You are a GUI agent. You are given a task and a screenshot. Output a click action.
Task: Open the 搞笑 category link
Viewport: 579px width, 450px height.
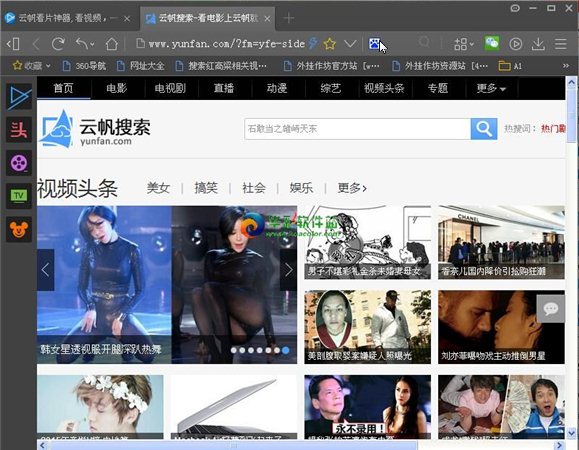coord(206,188)
